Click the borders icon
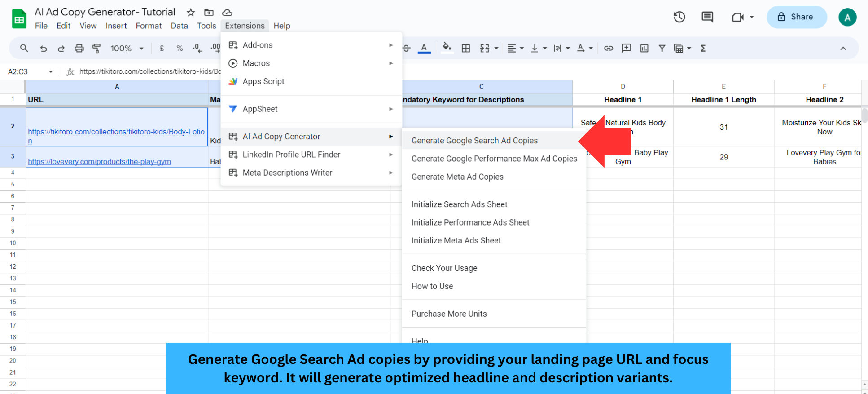The image size is (868, 394). 466,49
